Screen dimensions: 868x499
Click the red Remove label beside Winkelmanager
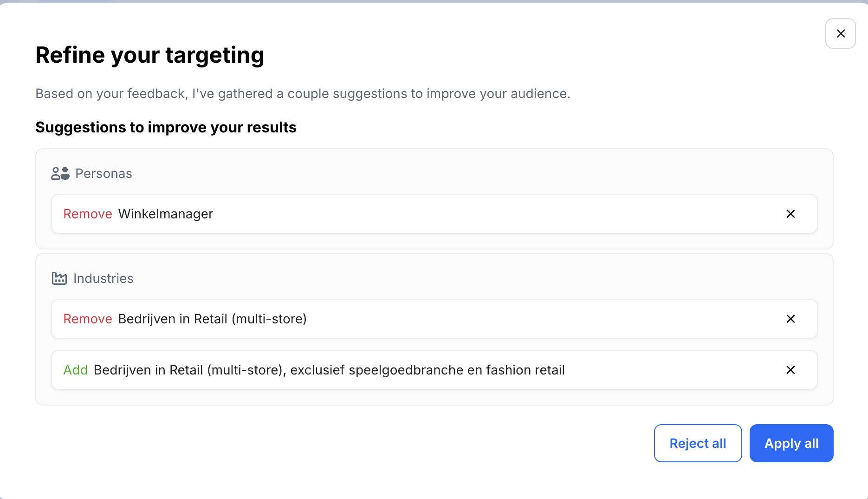(x=88, y=214)
